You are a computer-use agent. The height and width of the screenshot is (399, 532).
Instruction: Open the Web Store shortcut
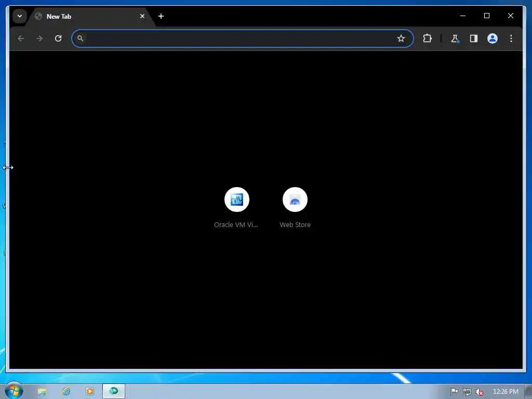[295, 208]
